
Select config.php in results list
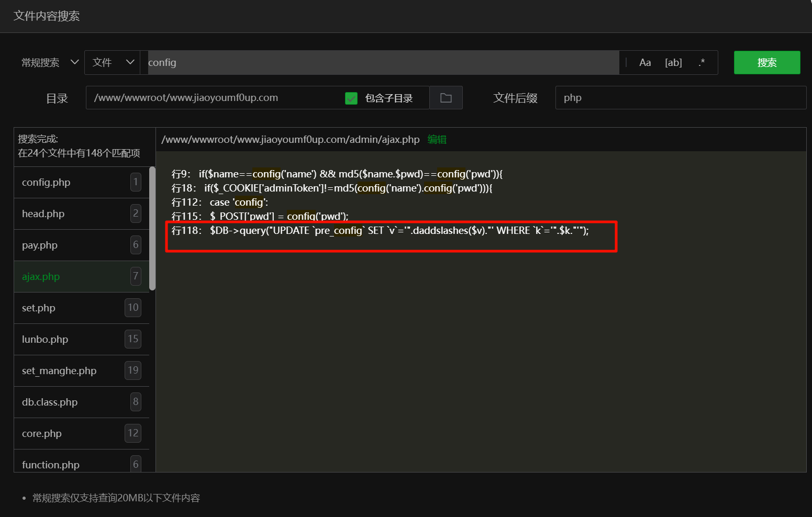pyautogui.click(x=46, y=183)
